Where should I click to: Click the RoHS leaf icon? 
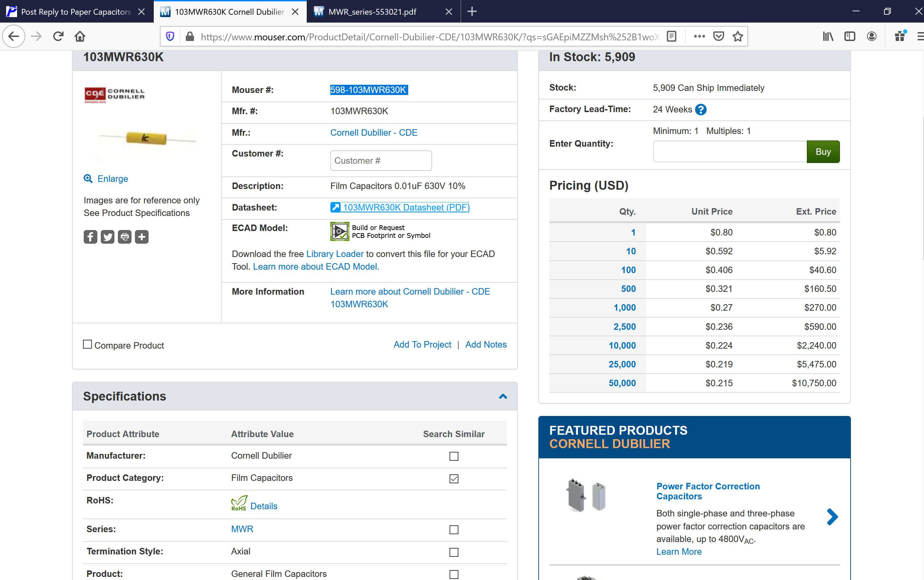tap(239, 503)
